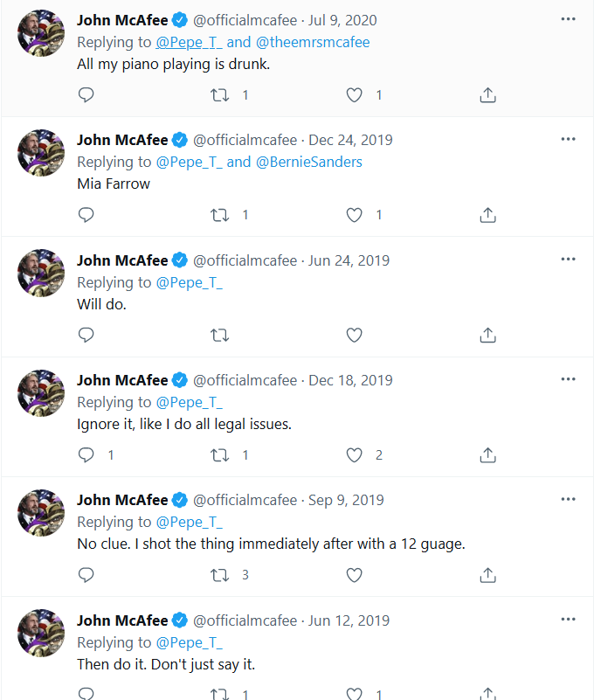The height and width of the screenshot is (700, 594).
Task: Open the @theemrsmcafee profile link
Action: (313, 42)
